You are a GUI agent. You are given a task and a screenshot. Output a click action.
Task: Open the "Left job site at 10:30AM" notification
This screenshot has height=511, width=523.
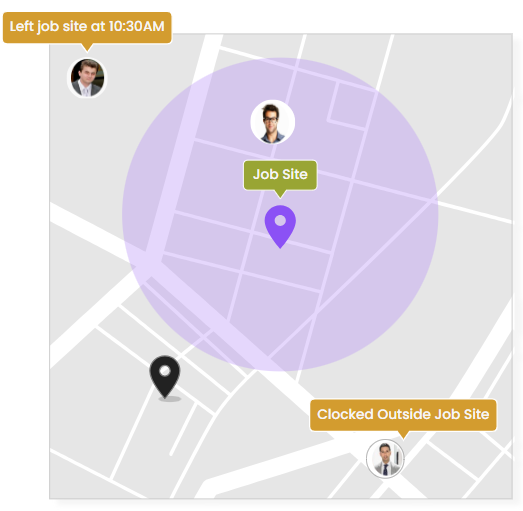(87, 27)
